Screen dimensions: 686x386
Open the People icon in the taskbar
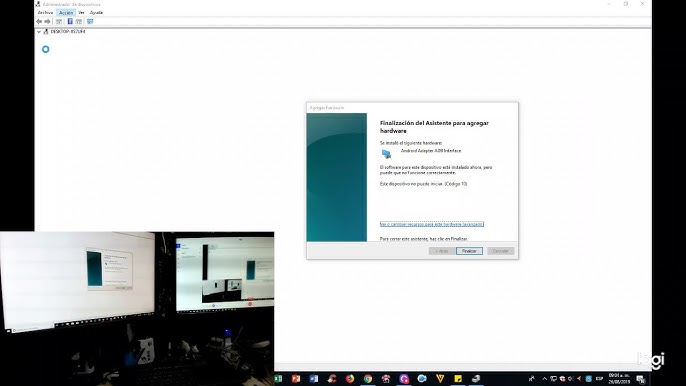point(532,379)
